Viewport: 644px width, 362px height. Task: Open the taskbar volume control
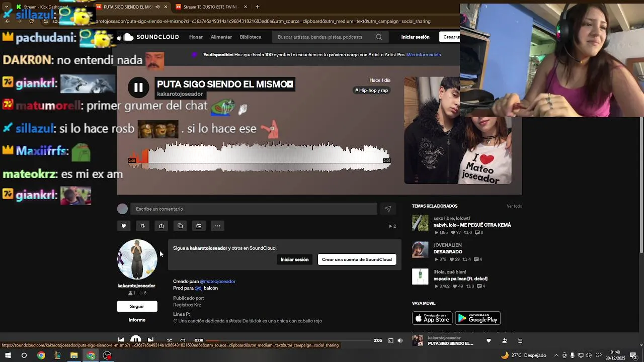pyautogui.click(x=589, y=355)
